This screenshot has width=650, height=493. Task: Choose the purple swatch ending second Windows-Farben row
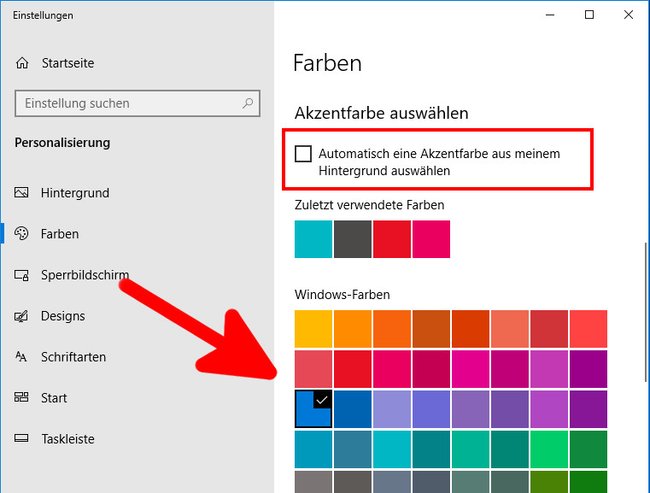(x=588, y=369)
